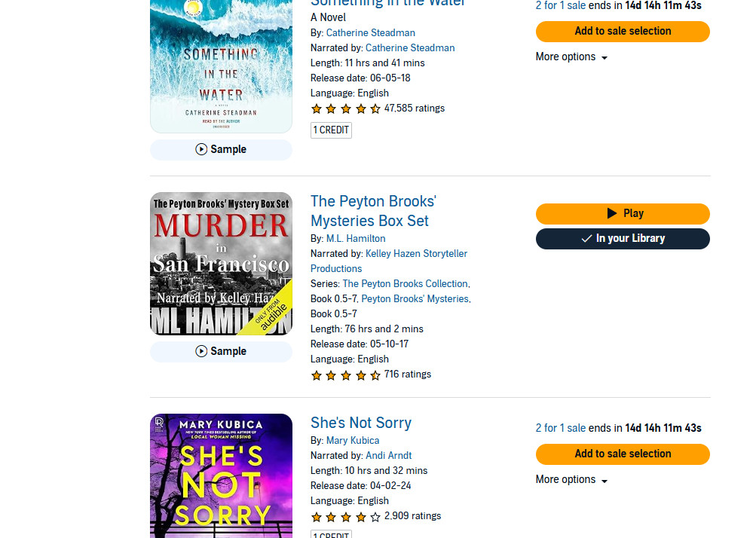Play sample of Peyton Brooks' Mysteries Box Set
The image size is (756, 538).
point(221,351)
